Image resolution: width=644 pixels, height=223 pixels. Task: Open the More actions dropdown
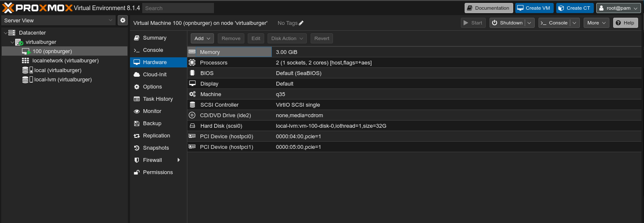pos(596,23)
